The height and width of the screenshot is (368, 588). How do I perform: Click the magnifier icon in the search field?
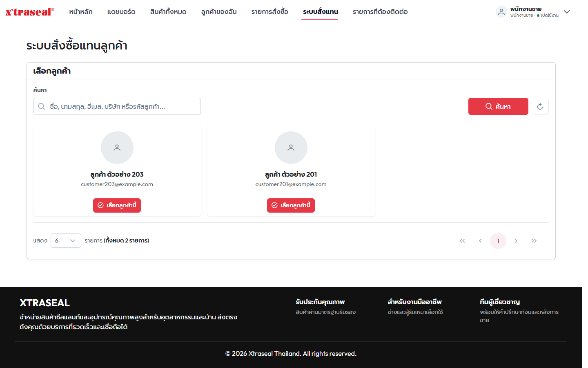(42, 106)
